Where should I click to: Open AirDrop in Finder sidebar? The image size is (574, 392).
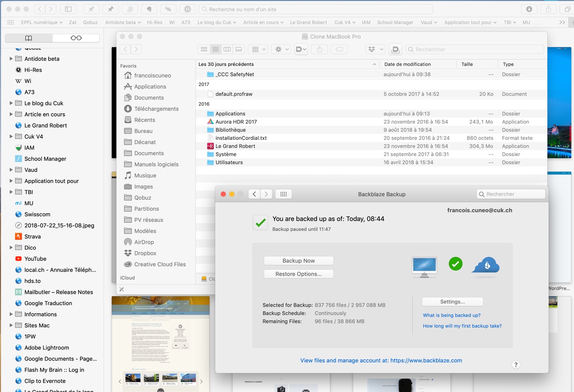(144, 242)
